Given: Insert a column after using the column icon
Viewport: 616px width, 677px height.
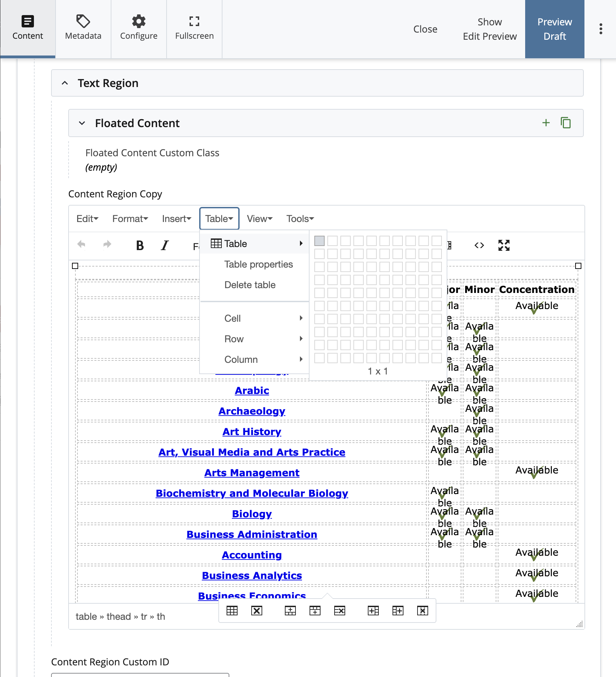Looking at the screenshot, I should [398, 611].
